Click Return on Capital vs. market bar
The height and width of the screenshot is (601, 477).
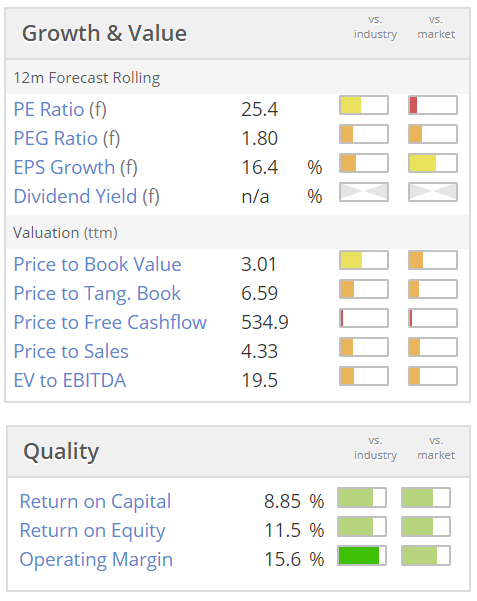[x=426, y=498]
